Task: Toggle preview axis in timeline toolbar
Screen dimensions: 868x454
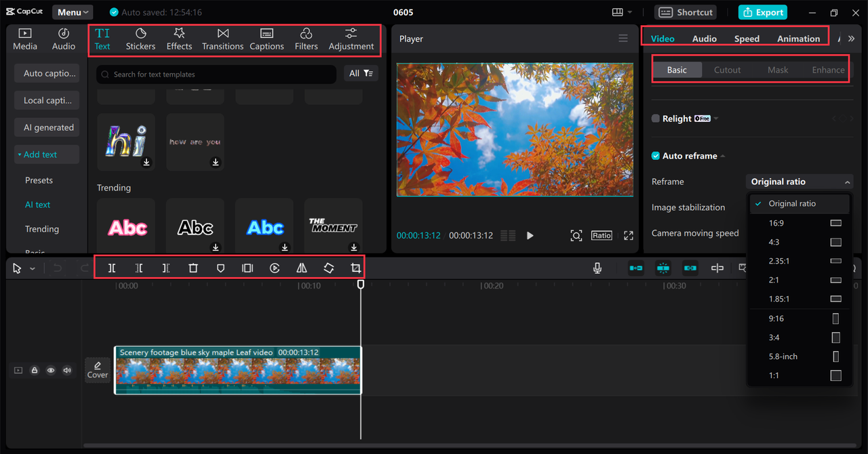Action: [717, 268]
